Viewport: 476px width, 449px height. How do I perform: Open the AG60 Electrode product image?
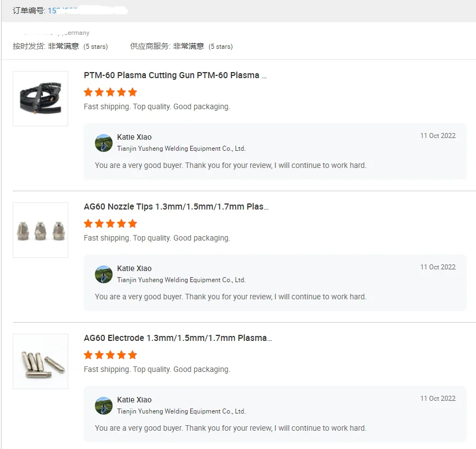(x=40, y=361)
